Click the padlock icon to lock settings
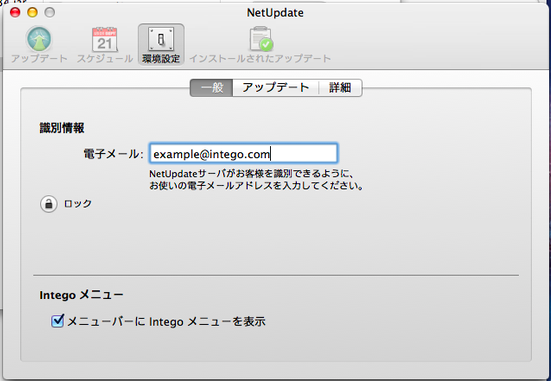 [48, 204]
